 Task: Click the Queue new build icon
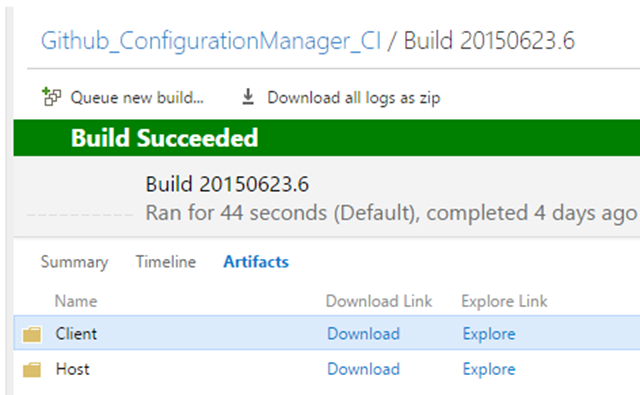click(51, 97)
